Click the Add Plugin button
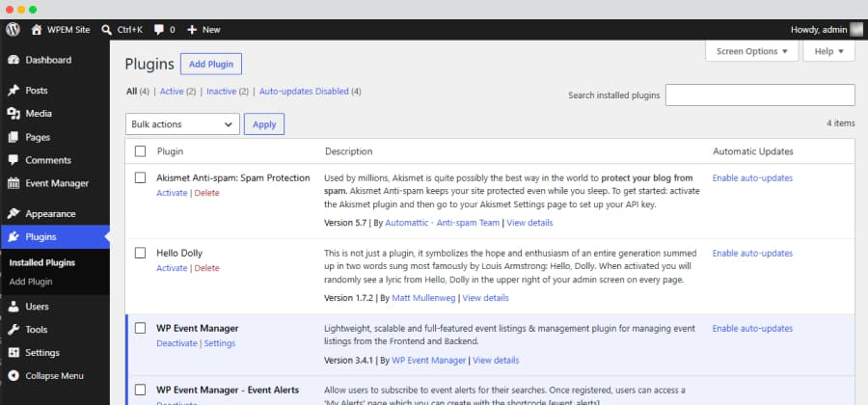The width and height of the screenshot is (868, 405). pyautogui.click(x=211, y=65)
